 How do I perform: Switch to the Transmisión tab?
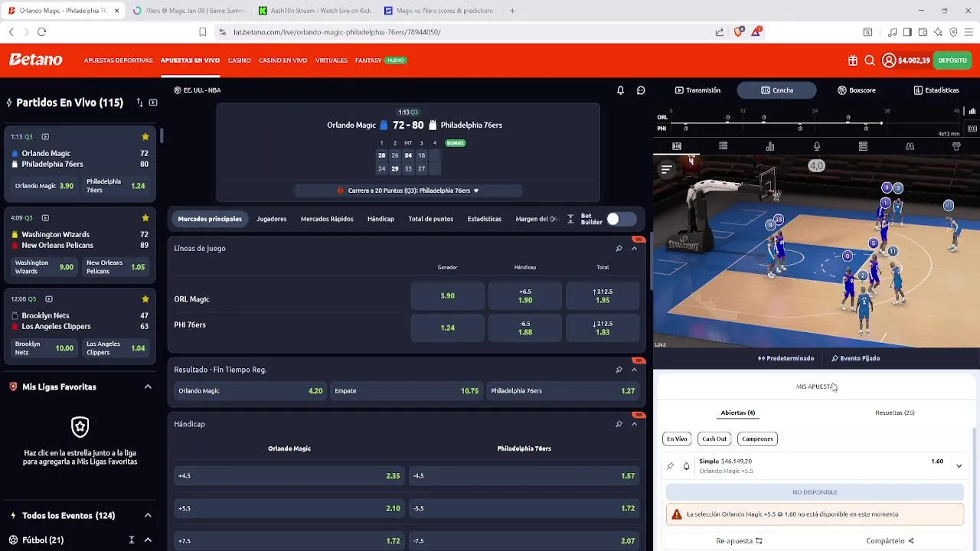coord(697,90)
